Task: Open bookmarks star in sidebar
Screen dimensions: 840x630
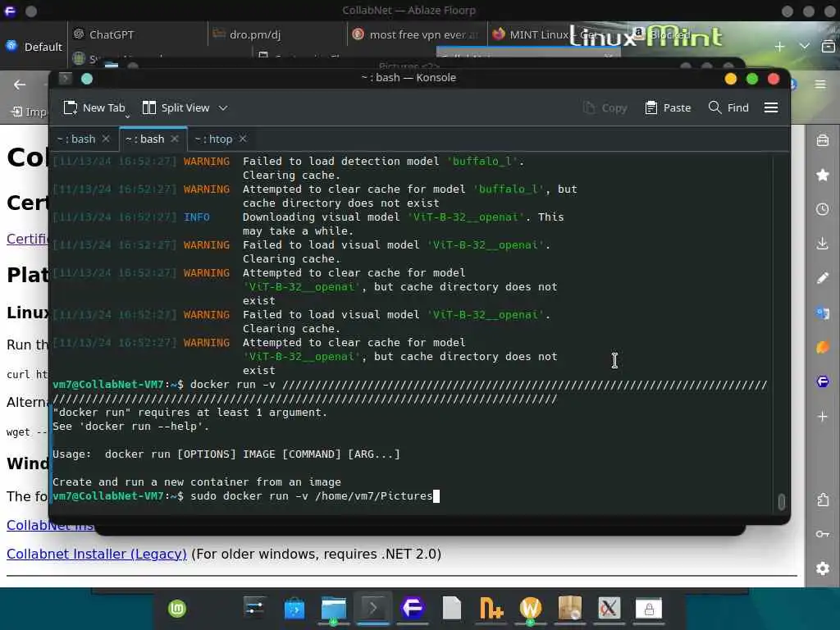Action: pyautogui.click(x=822, y=175)
